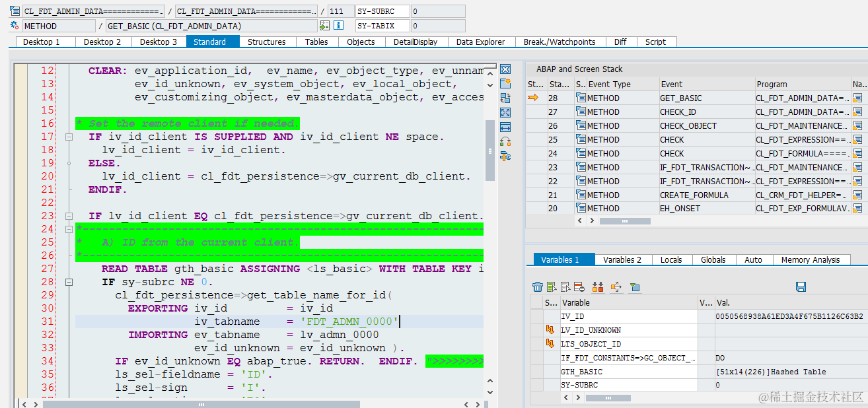Image resolution: width=868 pixels, height=408 pixels.
Task: Switch to the Variables 2 tab
Action: [x=622, y=259]
